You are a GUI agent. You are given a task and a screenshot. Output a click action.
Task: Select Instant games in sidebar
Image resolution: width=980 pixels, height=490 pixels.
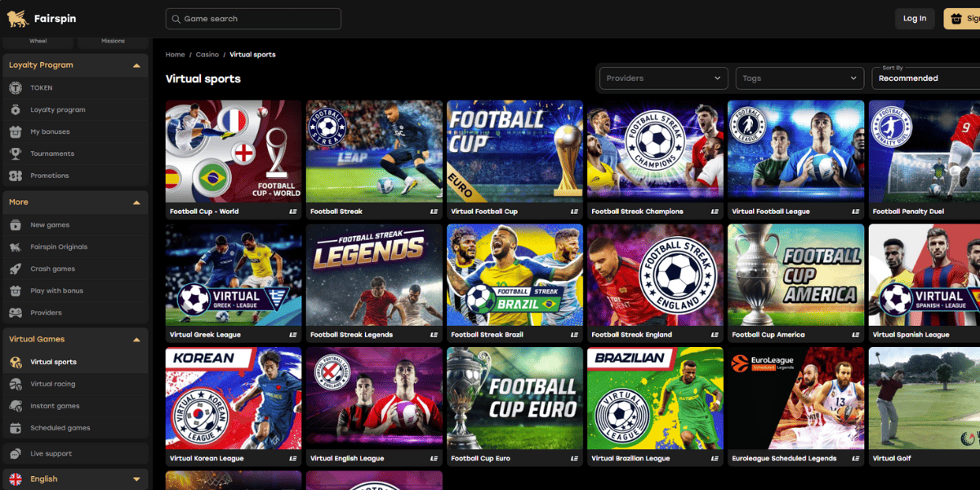coord(55,406)
